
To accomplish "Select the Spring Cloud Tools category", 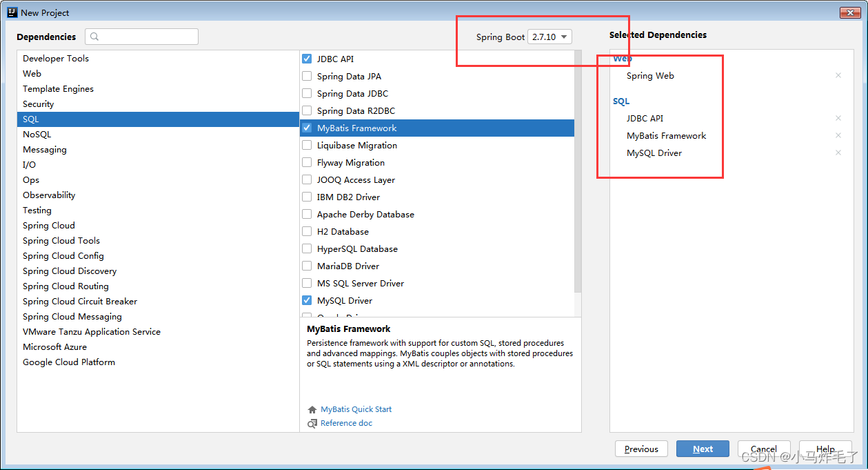I will pos(158,241).
